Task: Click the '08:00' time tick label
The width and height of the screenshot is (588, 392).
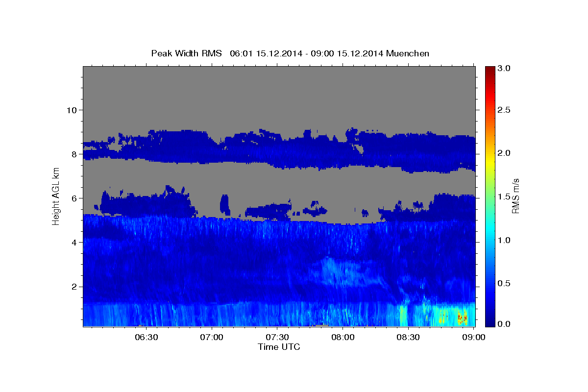Action: [343, 337]
